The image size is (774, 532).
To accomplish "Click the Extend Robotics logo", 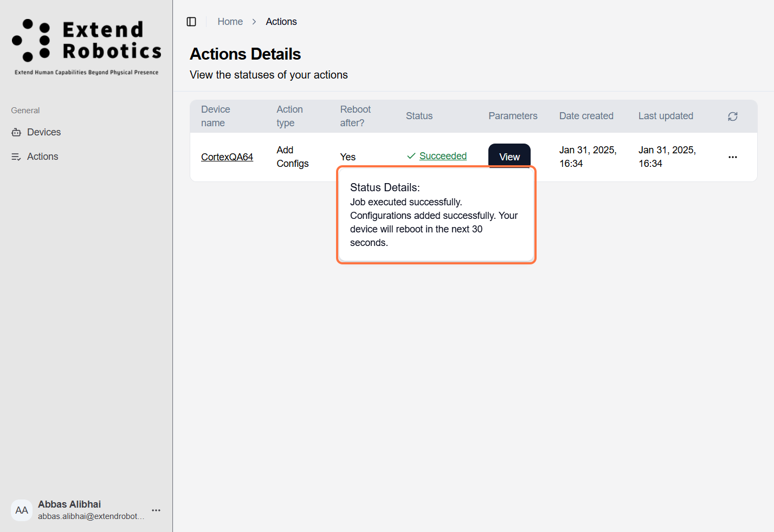I will pos(87,47).
